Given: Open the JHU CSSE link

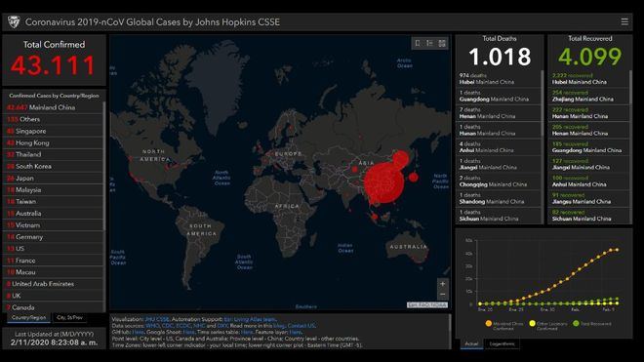Looking at the screenshot, I should [156, 319].
